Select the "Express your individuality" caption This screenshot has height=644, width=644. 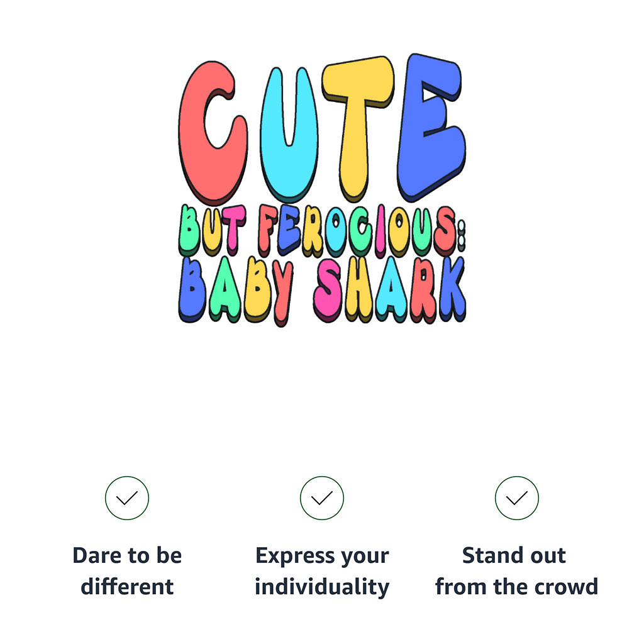click(322, 571)
